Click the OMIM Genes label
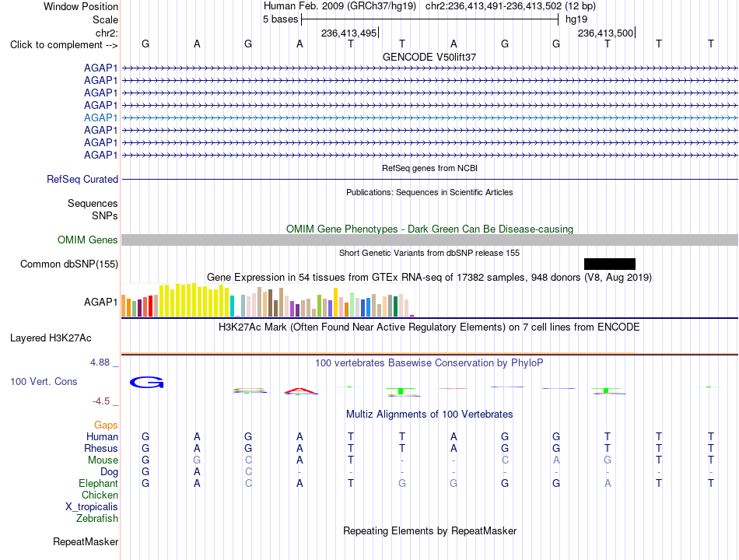 tap(88, 240)
